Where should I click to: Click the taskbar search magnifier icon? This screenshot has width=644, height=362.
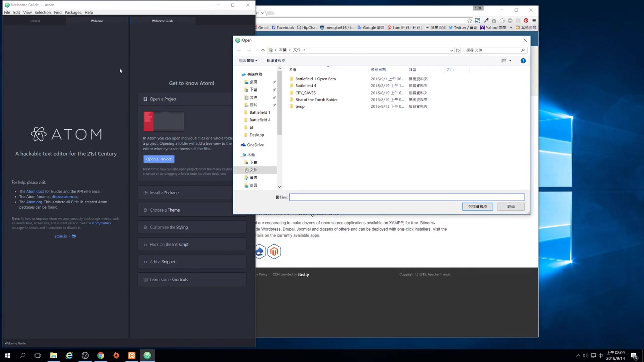[x=23, y=356]
